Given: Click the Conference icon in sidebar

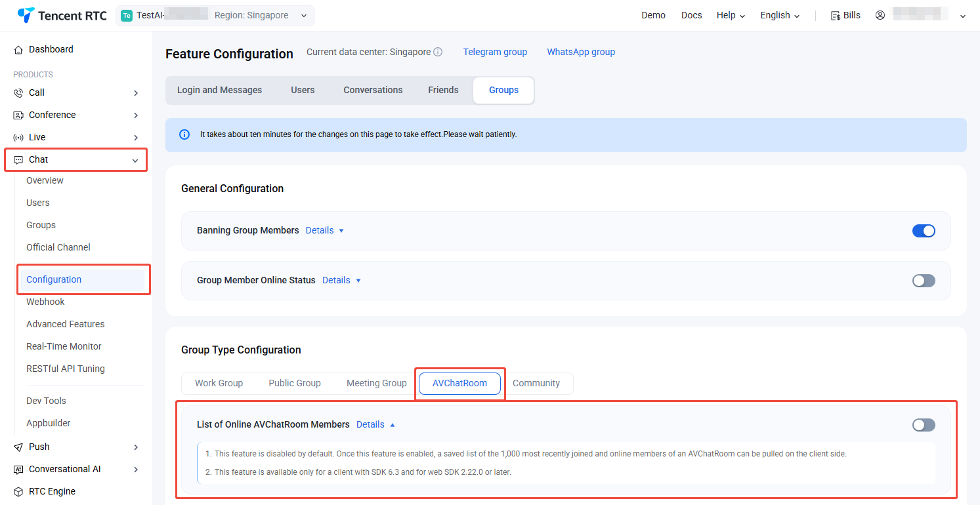Looking at the screenshot, I should (x=18, y=115).
